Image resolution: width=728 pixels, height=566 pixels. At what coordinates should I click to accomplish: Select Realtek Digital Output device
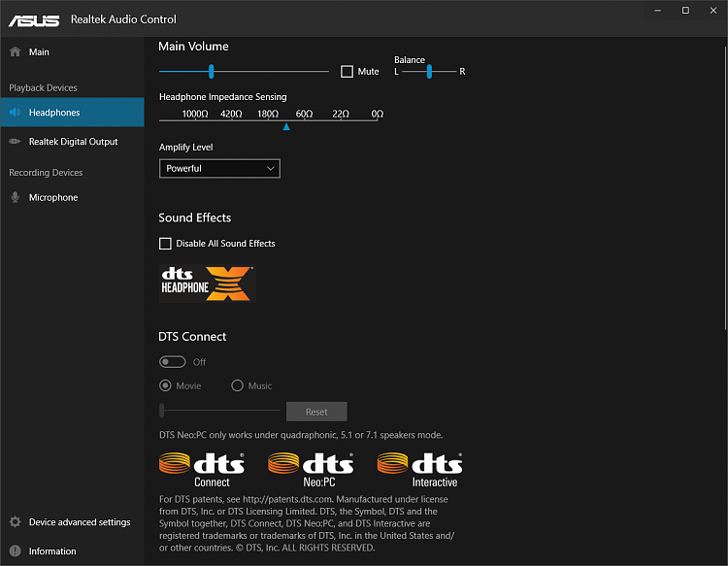coord(73,141)
